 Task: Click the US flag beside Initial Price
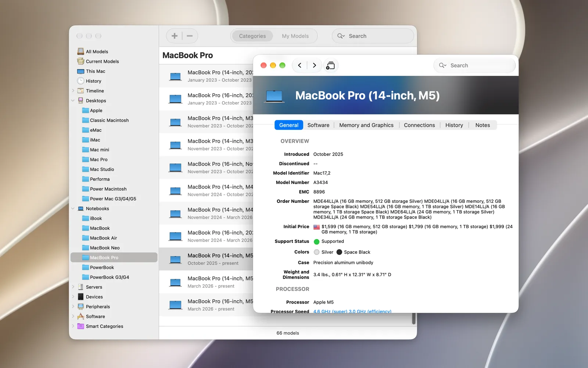click(x=316, y=227)
